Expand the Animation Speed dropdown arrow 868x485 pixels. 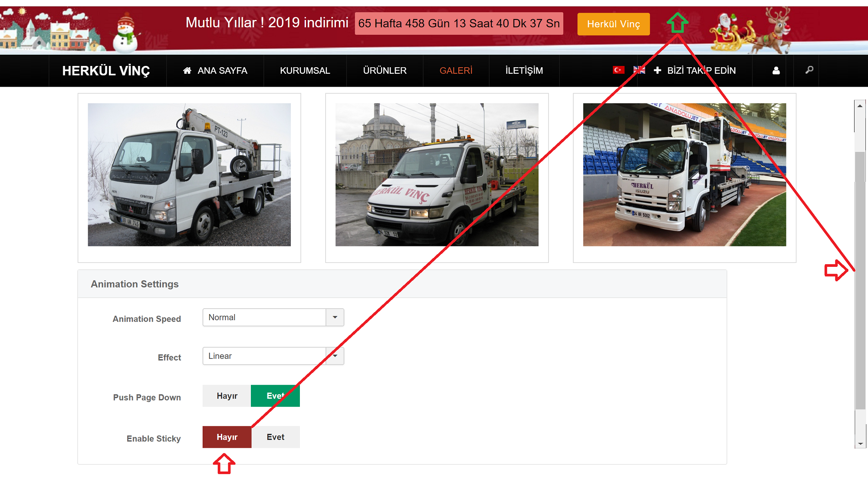point(335,318)
